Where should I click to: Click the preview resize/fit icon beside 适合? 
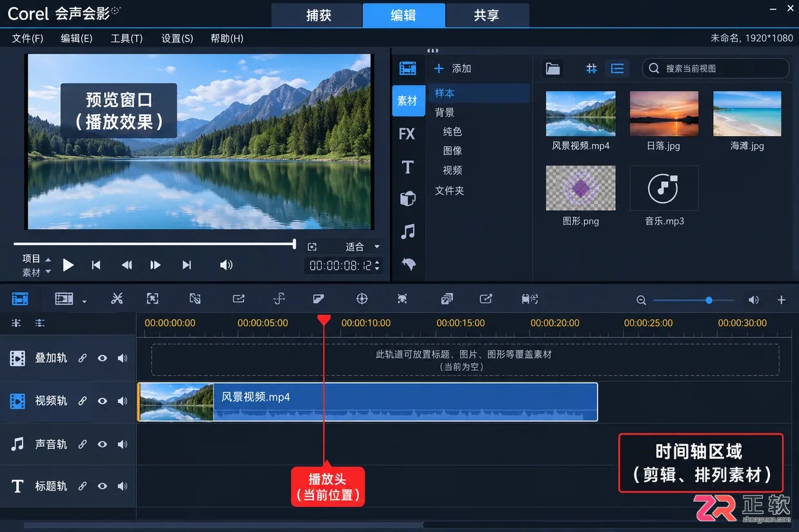pos(312,246)
